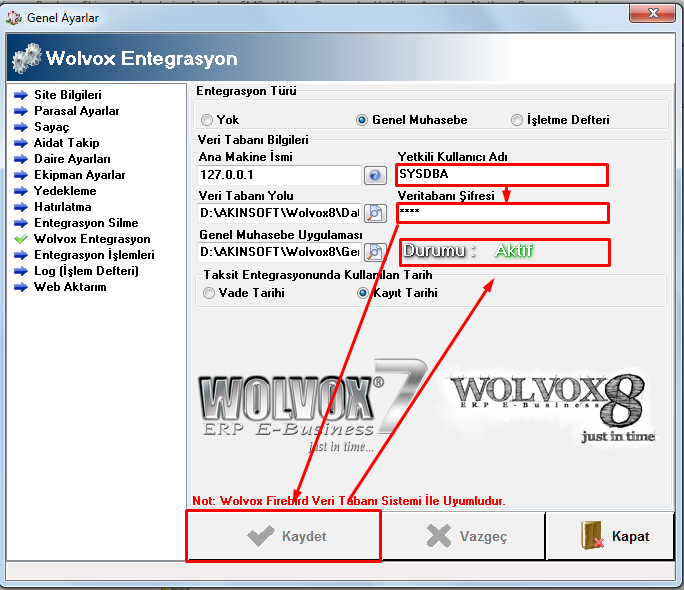The width and height of the screenshot is (684, 590).
Task: Click arrow icon beside Yedekleme
Action: tap(21, 191)
